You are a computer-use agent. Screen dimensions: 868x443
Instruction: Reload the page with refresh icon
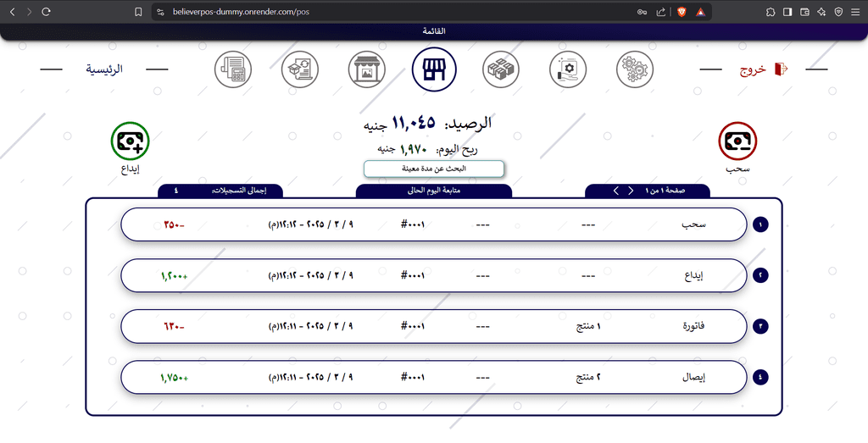click(x=47, y=12)
